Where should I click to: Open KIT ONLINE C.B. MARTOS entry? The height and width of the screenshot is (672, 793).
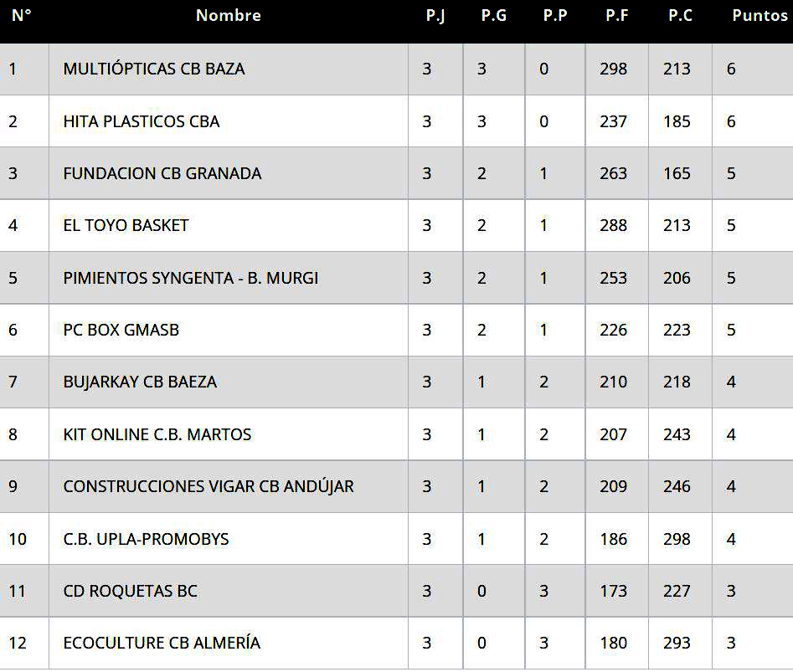tap(157, 434)
